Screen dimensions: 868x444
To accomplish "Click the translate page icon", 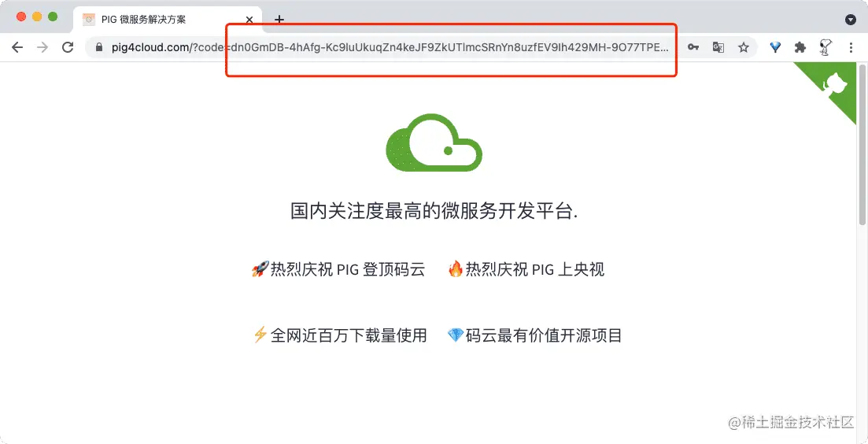I will (718, 47).
